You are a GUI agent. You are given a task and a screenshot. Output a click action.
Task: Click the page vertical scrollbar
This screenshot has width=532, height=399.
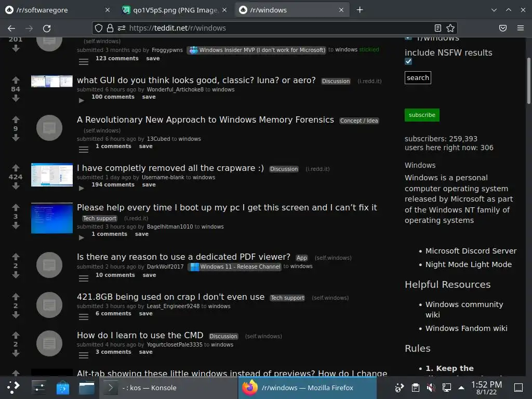pyautogui.click(x=528, y=81)
